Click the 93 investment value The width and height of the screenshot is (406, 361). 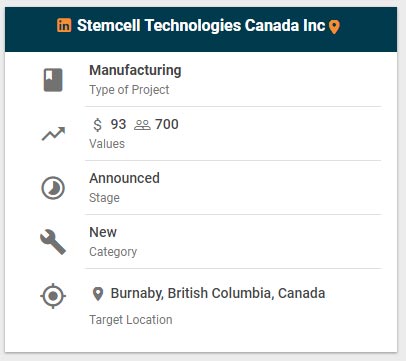click(x=118, y=124)
